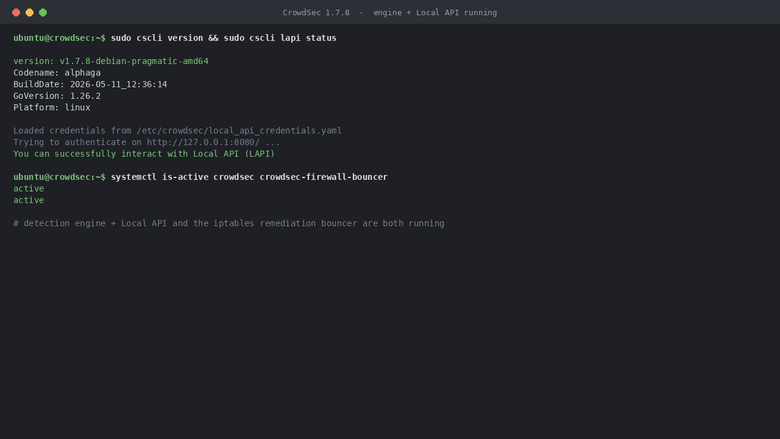Click the second 'active' status line
The height and width of the screenshot is (439, 780).
[29, 200]
